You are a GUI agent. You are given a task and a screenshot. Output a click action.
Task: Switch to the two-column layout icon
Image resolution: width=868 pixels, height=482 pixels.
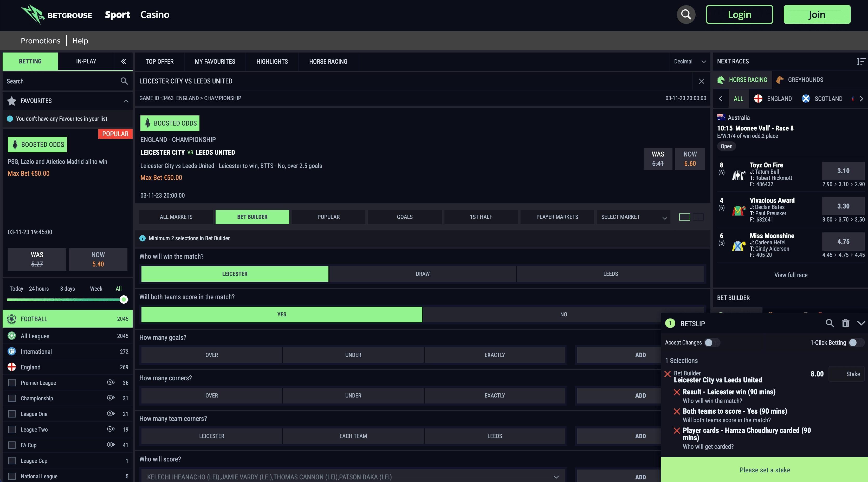(698, 217)
